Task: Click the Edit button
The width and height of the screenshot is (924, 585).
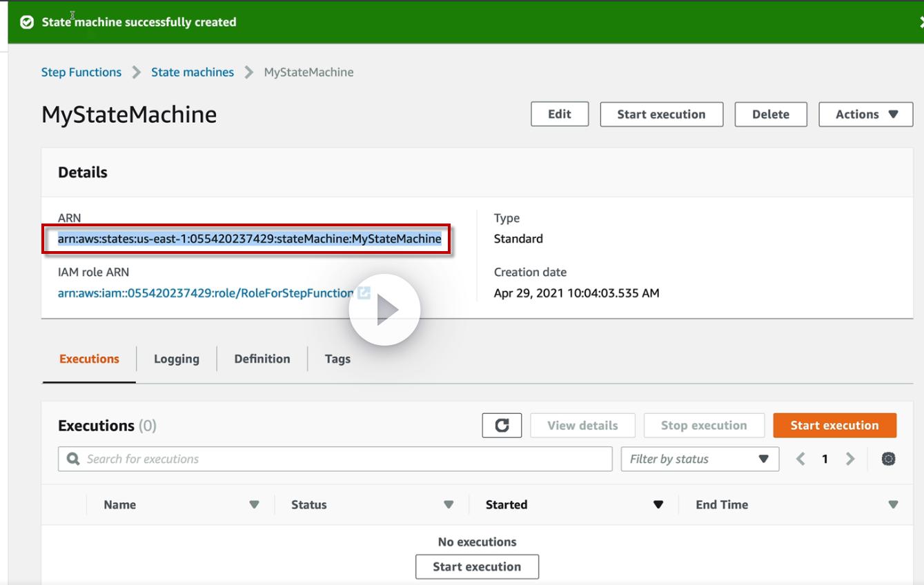Action: [560, 115]
